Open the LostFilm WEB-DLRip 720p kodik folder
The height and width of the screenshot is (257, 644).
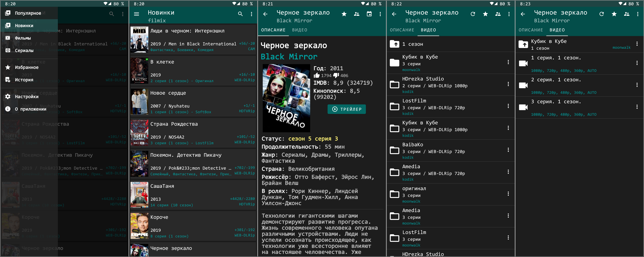click(451, 107)
